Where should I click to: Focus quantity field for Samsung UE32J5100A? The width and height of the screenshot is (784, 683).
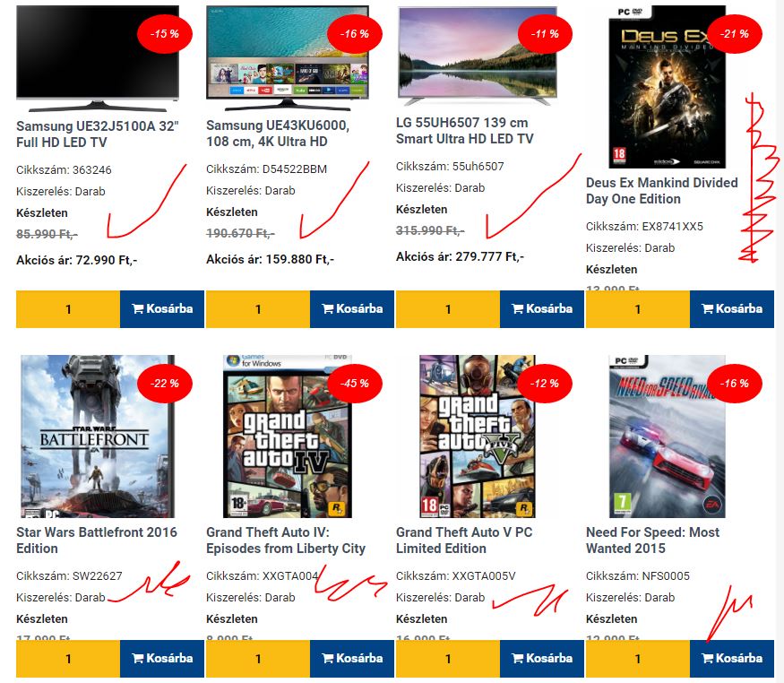coord(68,309)
